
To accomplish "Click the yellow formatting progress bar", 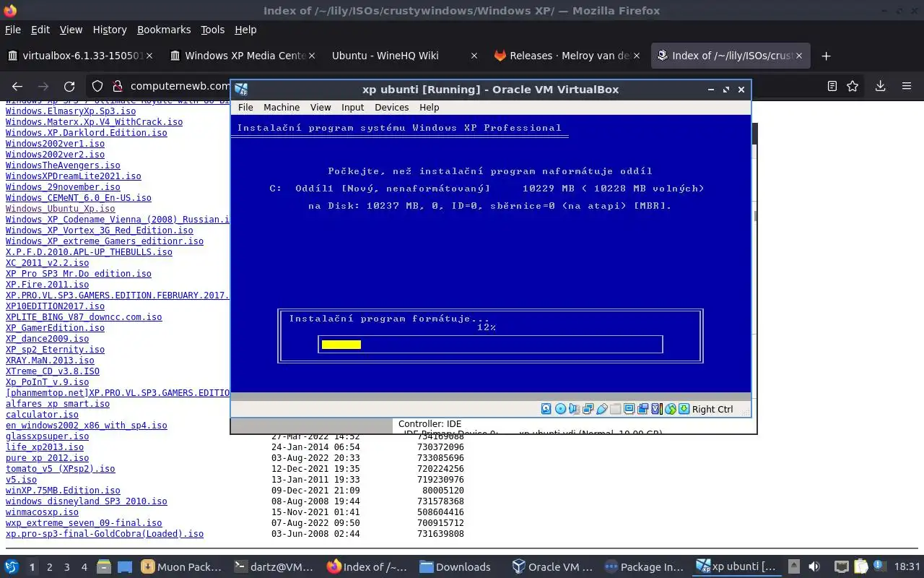I will coord(341,345).
